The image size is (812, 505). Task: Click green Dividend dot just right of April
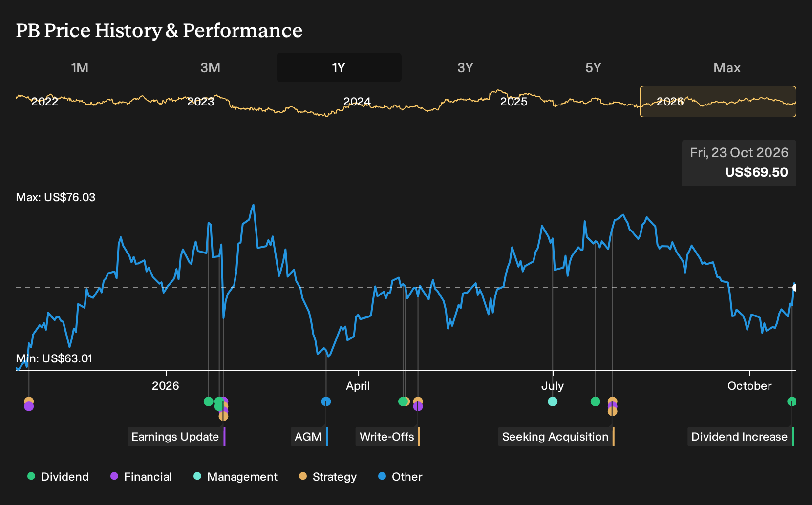(403, 401)
